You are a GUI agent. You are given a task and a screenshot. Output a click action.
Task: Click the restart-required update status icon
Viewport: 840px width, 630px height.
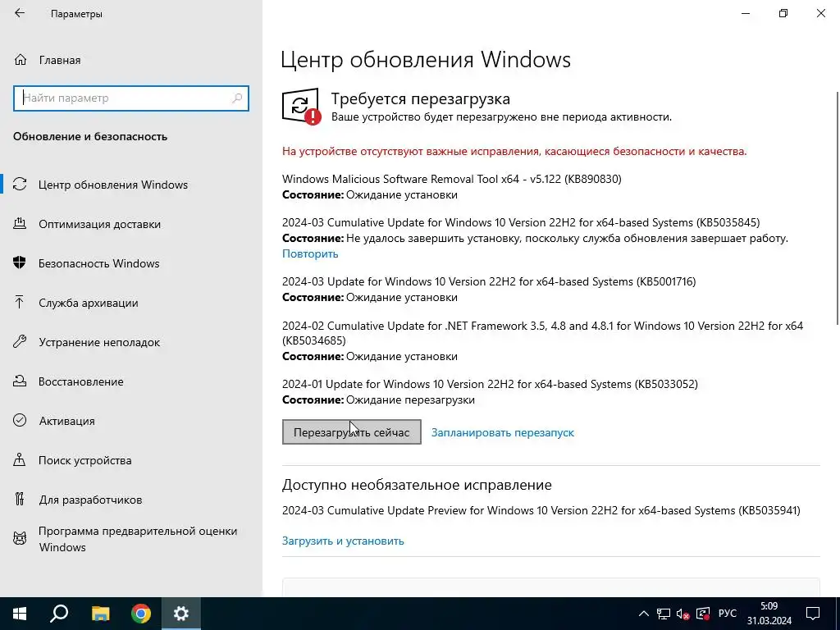coord(301,107)
